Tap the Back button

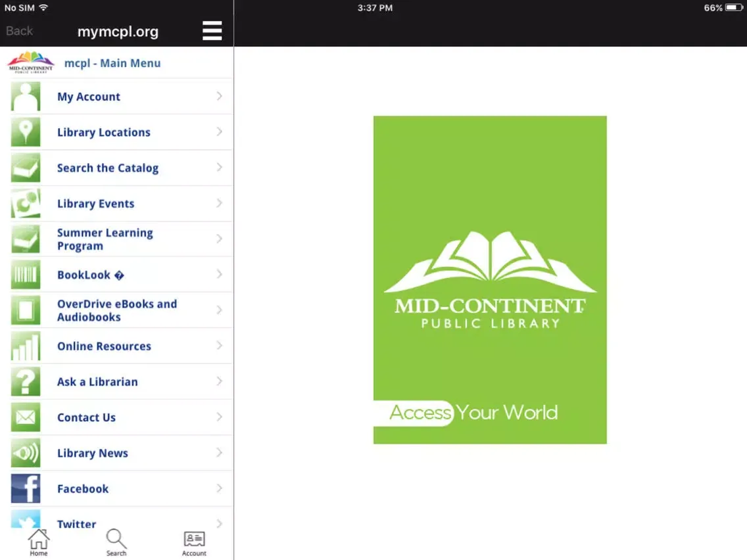click(20, 31)
